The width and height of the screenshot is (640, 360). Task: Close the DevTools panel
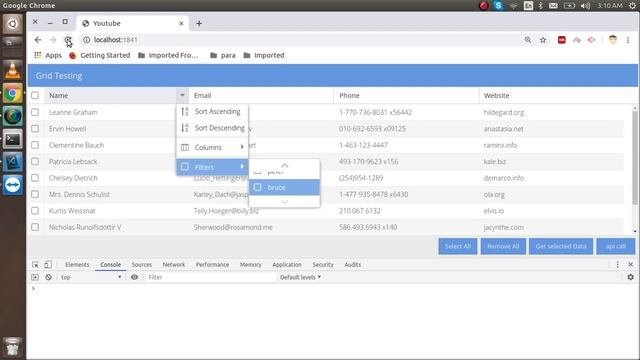[x=630, y=264]
